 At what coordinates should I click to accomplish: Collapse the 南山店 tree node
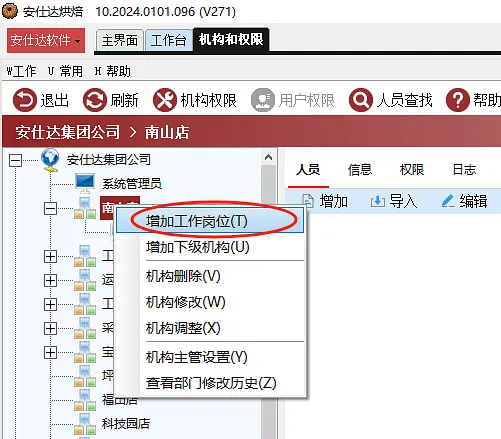pyautogui.click(x=50, y=209)
